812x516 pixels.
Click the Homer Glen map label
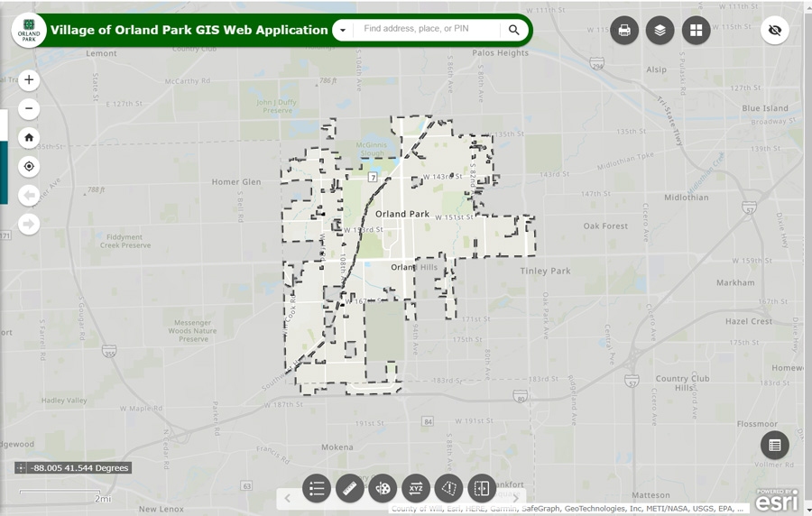236,181
